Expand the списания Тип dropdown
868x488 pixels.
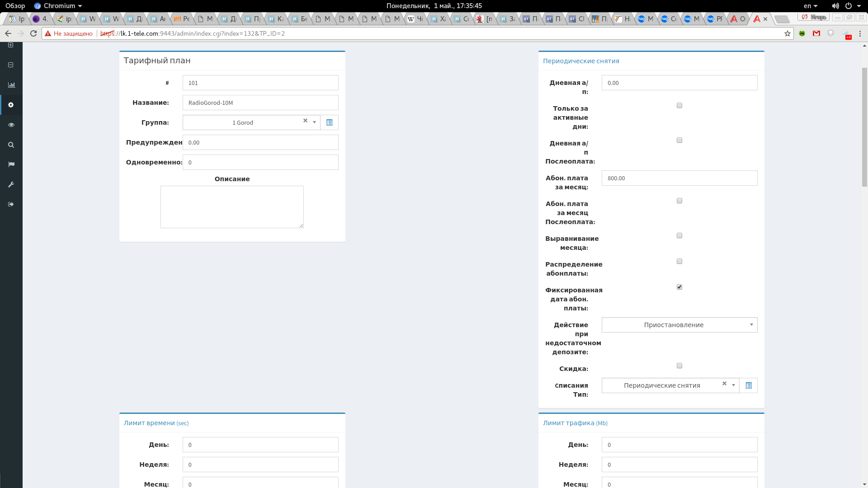click(670, 385)
